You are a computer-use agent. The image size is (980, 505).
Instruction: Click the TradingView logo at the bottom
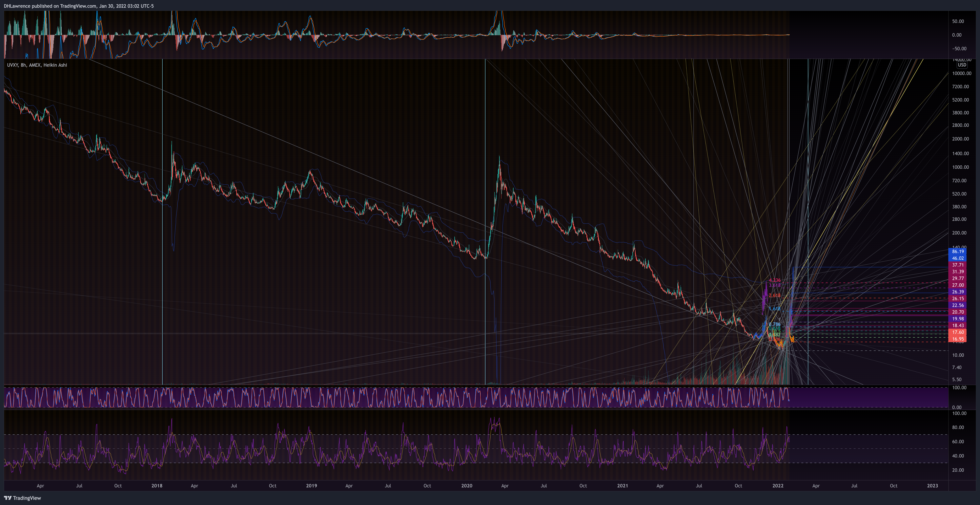pyautogui.click(x=22, y=498)
